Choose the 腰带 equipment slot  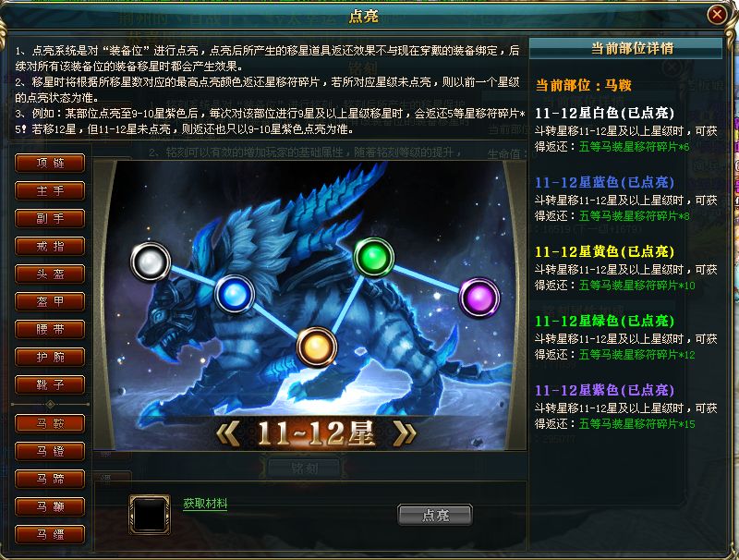pyautogui.click(x=50, y=330)
